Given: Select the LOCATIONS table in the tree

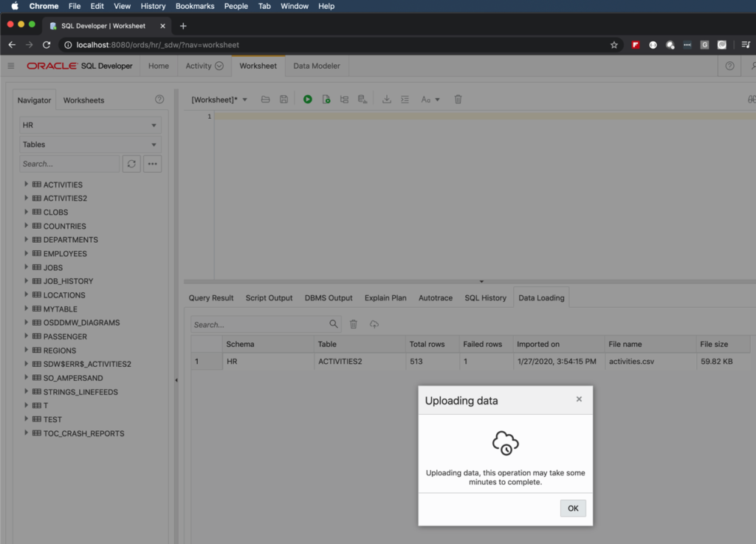Looking at the screenshot, I should [64, 295].
